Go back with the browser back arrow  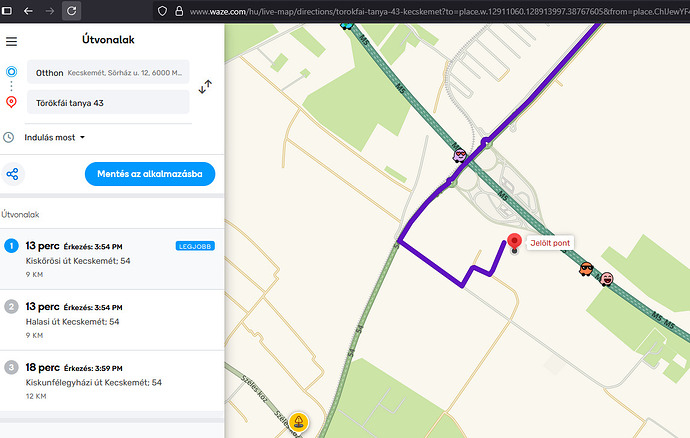coord(28,11)
